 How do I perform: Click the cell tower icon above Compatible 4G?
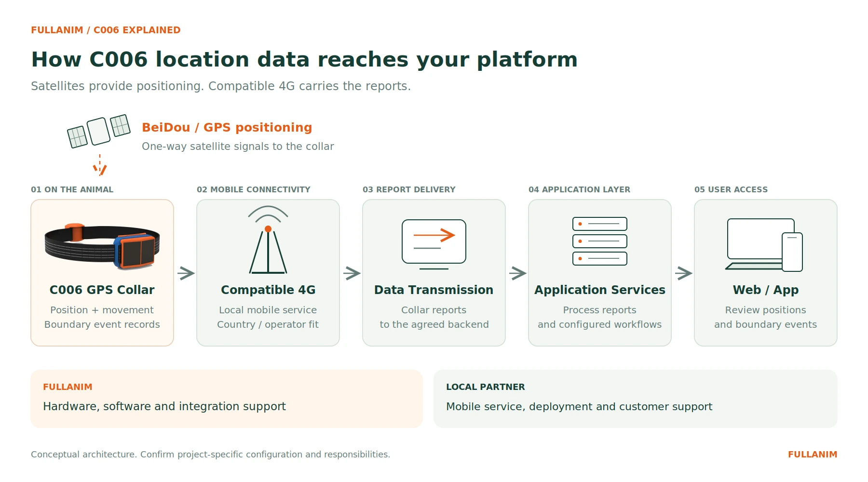[x=268, y=240]
